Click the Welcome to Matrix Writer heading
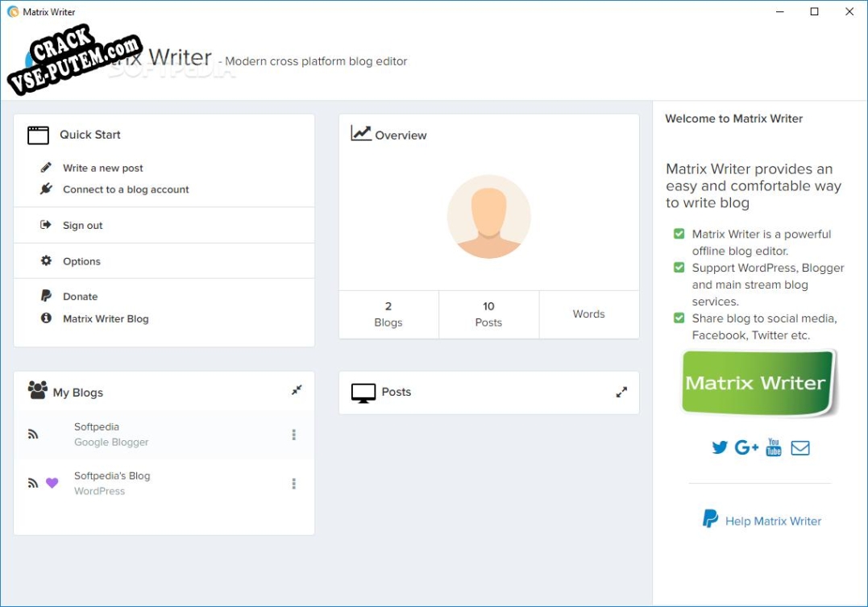The width and height of the screenshot is (868, 607). coord(733,118)
